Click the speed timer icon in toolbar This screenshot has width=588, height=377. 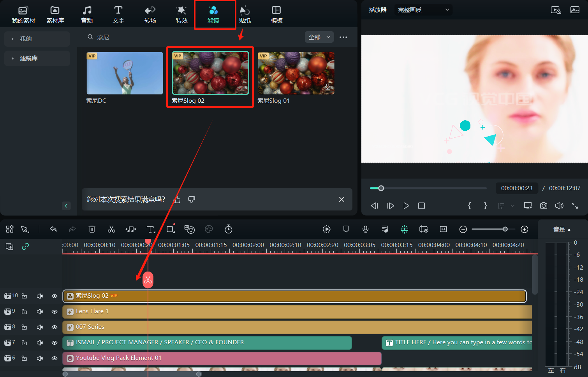coord(229,229)
